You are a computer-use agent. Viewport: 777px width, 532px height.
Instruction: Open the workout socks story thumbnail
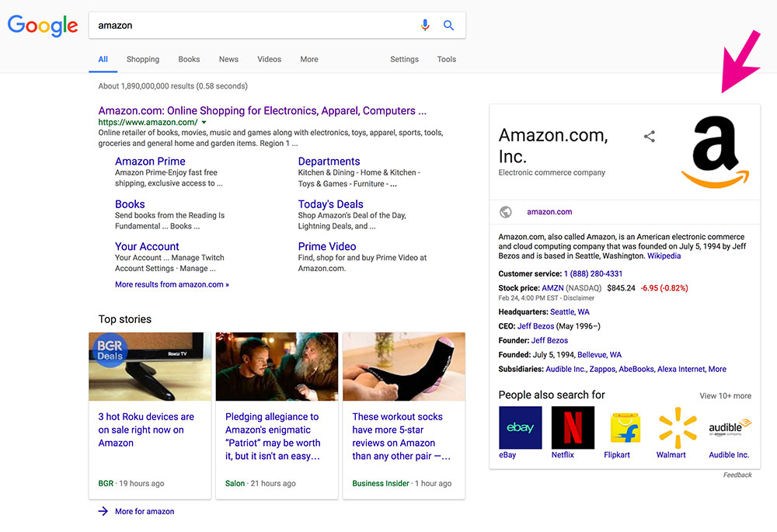point(404,367)
